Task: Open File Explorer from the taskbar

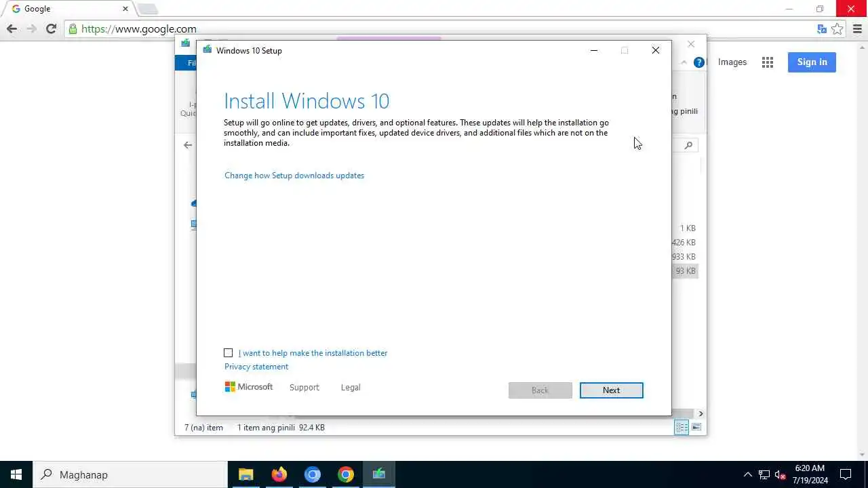Action: [x=245, y=474]
